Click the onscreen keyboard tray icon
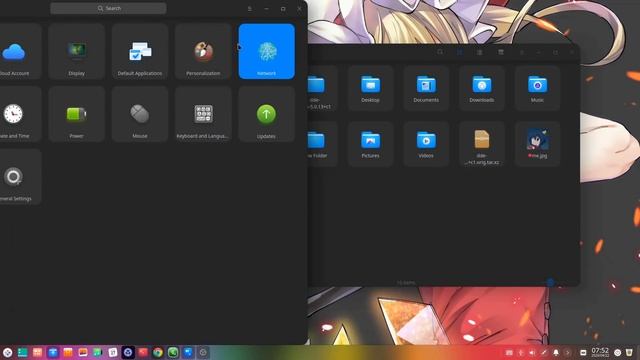The width and height of the screenshot is (640, 360). coord(509,353)
